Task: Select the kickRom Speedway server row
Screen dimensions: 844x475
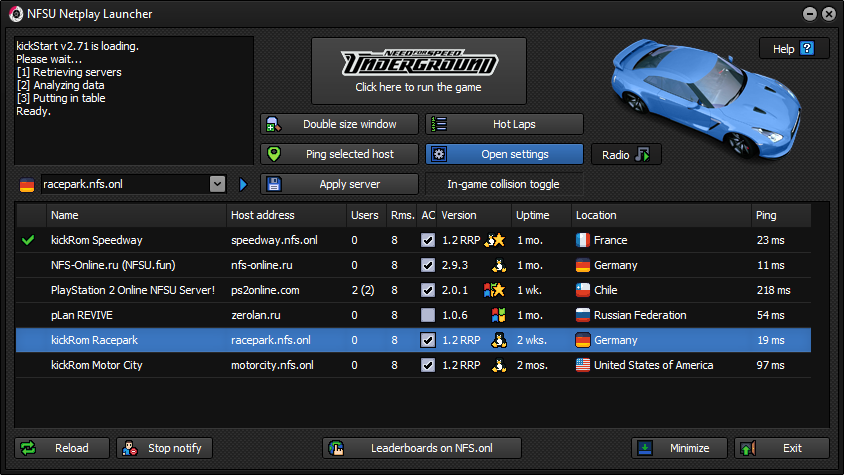Action: pos(413,240)
